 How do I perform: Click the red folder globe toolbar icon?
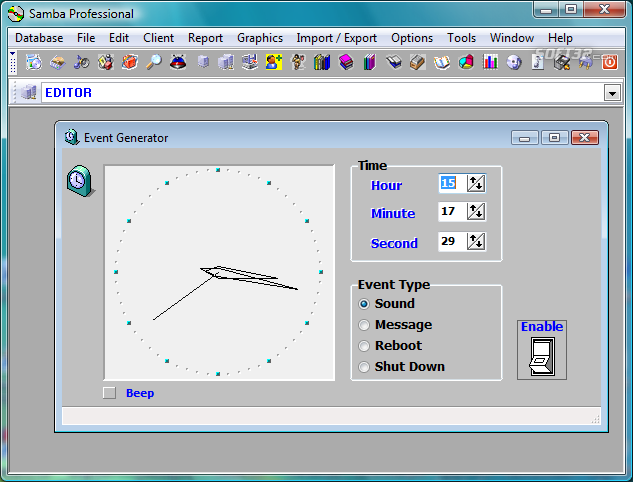click(130, 62)
